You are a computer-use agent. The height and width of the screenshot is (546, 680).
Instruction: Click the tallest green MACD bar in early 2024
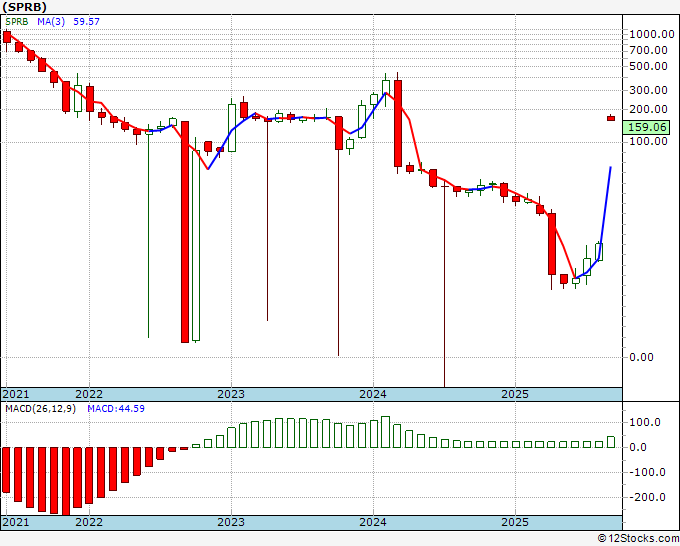click(x=386, y=432)
